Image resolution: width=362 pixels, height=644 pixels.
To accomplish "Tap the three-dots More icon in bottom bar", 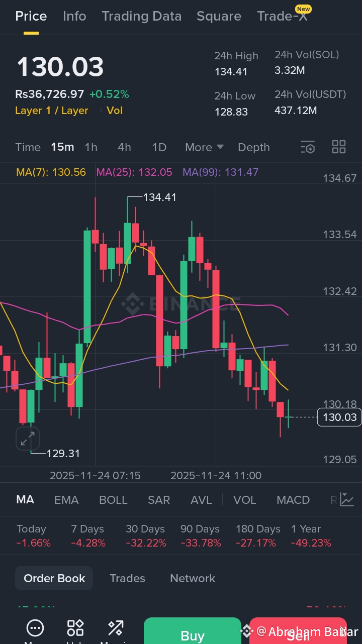I will [35, 628].
